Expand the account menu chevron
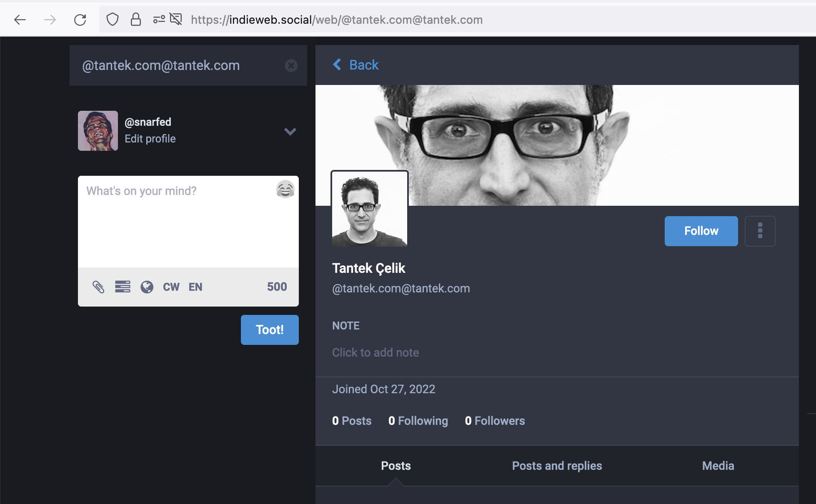The height and width of the screenshot is (504, 816). pos(290,132)
